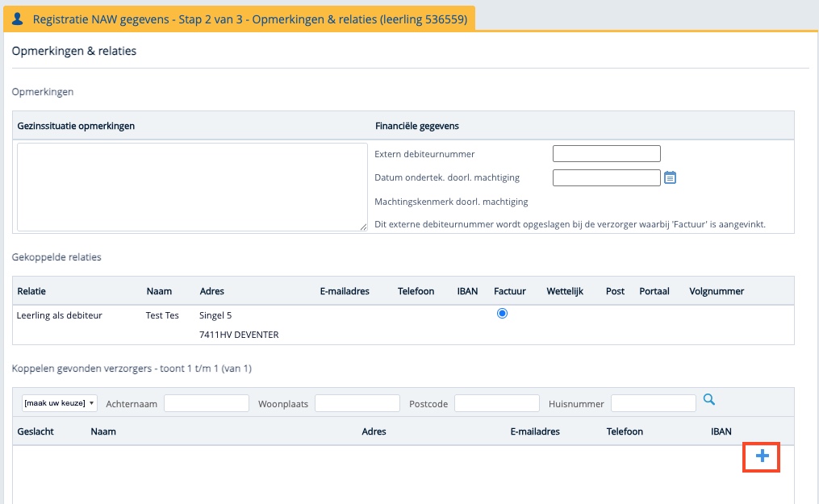Click the person icon in the tab header

(x=18, y=19)
